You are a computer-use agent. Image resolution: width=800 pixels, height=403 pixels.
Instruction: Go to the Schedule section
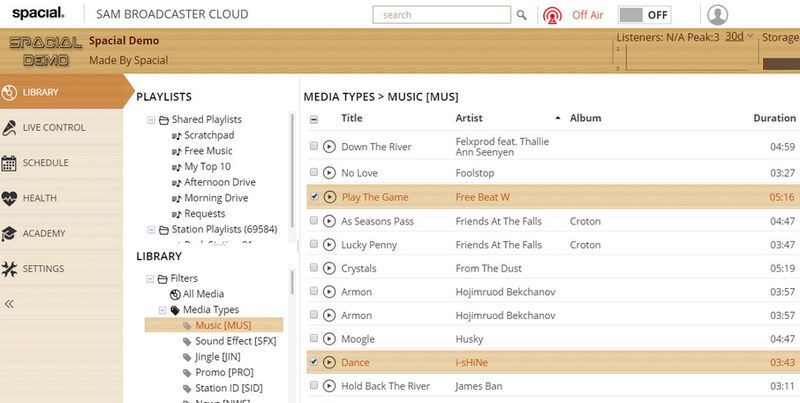(45, 163)
